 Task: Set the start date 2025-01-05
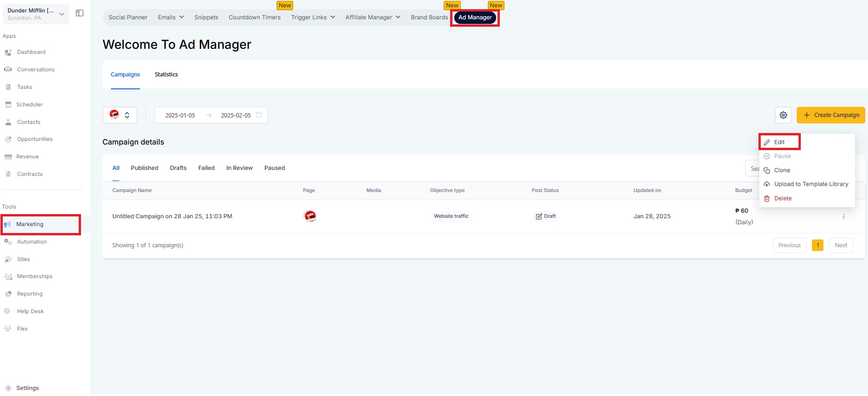(x=180, y=116)
